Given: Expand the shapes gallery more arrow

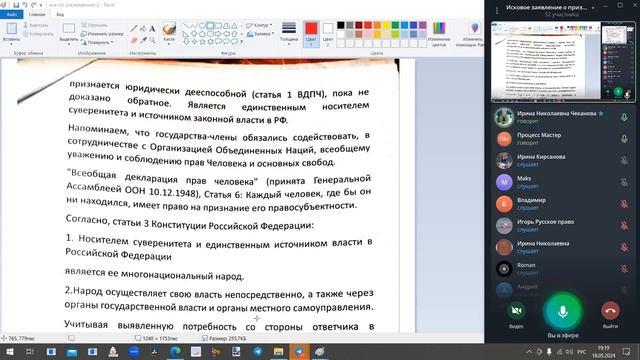Looking at the screenshot, I should pos(242,42).
